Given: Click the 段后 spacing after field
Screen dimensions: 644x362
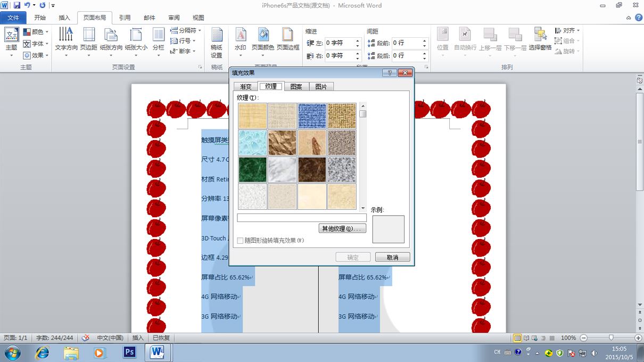Looking at the screenshot, I should tap(407, 55).
